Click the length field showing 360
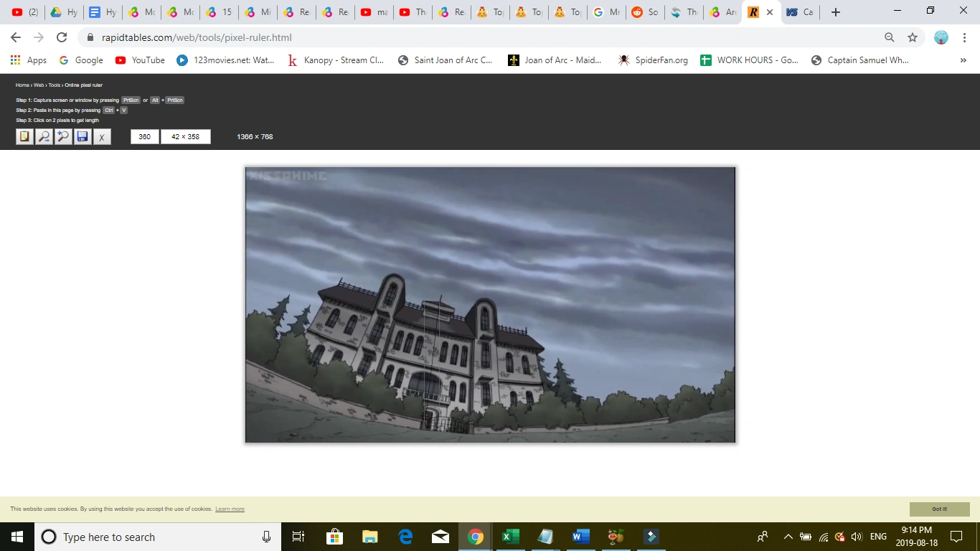This screenshot has height=551, width=980. click(145, 136)
